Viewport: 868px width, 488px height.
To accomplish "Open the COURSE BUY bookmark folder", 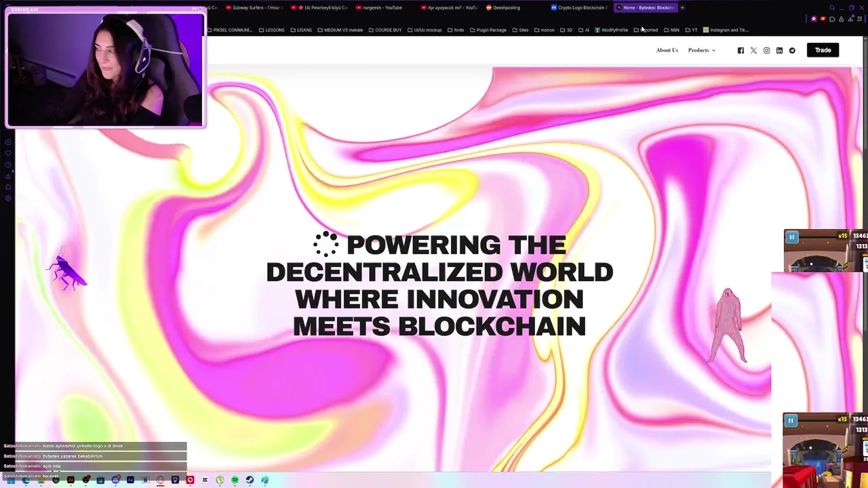I will (x=384, y=30).
